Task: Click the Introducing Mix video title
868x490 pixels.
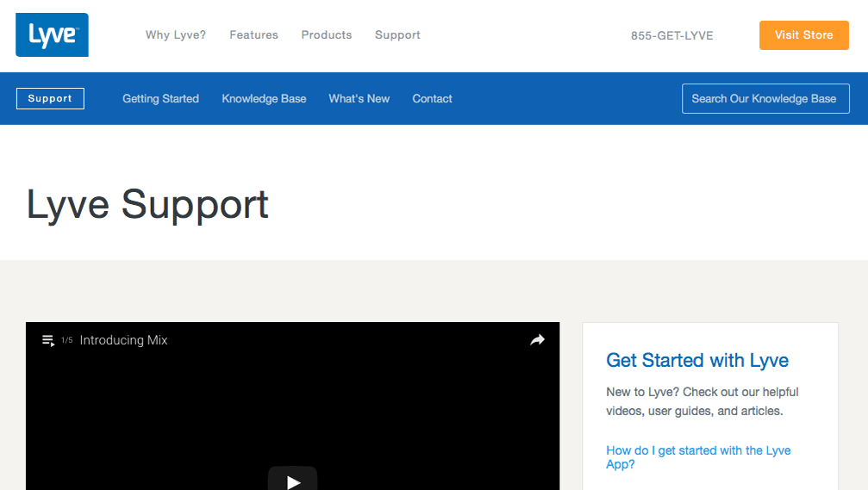Action: coord(123,340)
